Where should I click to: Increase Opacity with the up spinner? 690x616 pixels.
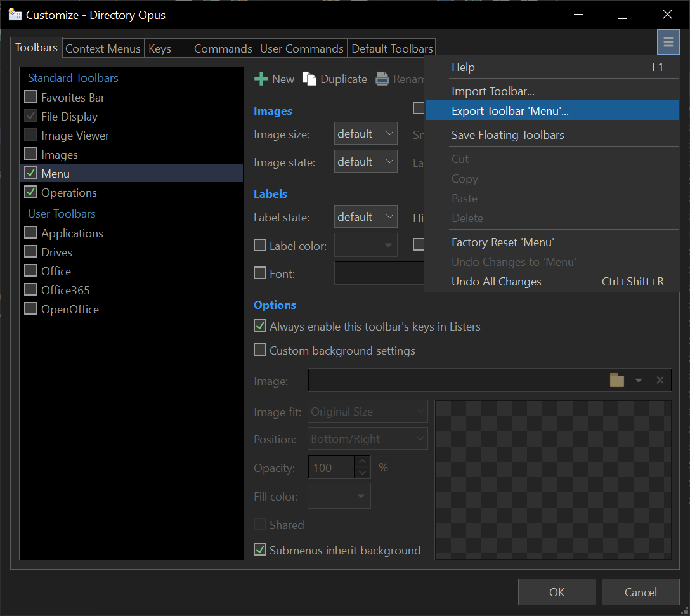(x=363, y=461)
